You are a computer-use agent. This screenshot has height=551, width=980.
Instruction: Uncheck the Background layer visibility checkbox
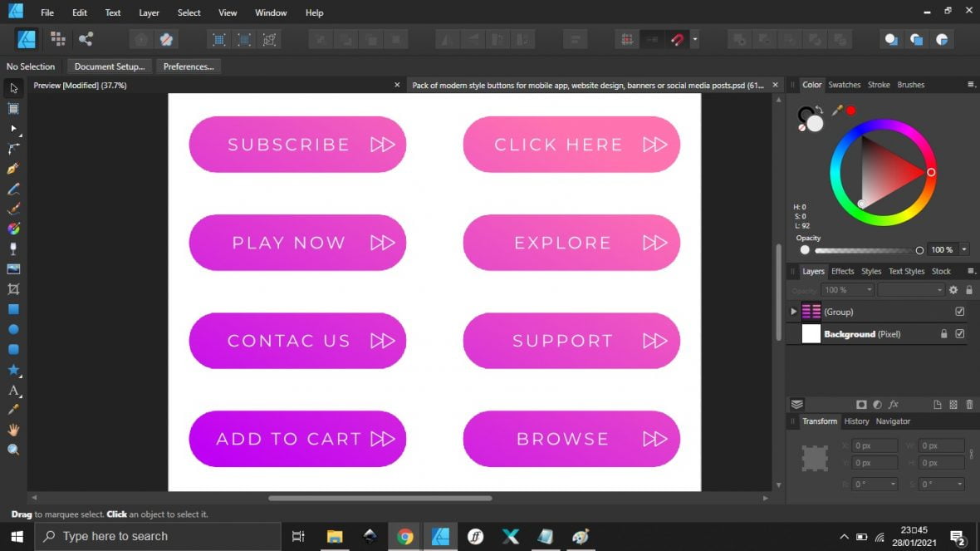959,333
